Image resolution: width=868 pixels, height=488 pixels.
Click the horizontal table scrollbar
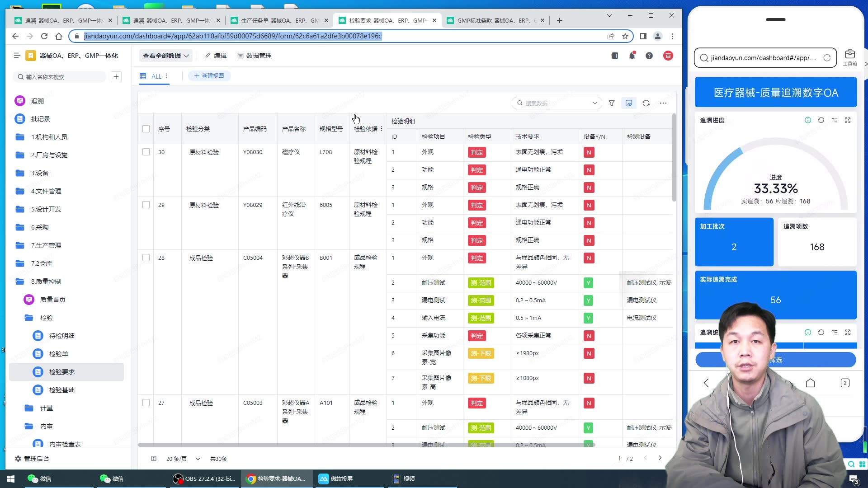362,445
